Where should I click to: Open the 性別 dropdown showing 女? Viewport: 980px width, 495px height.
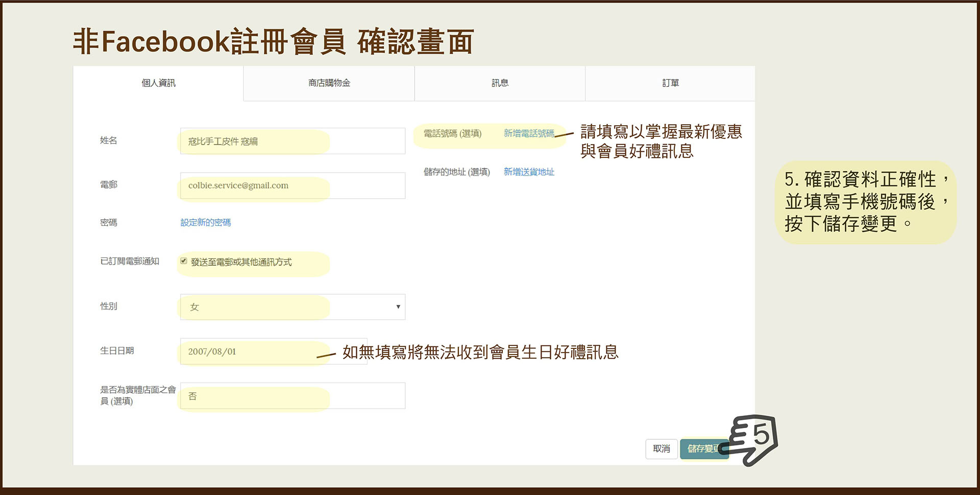coord(292,307)
